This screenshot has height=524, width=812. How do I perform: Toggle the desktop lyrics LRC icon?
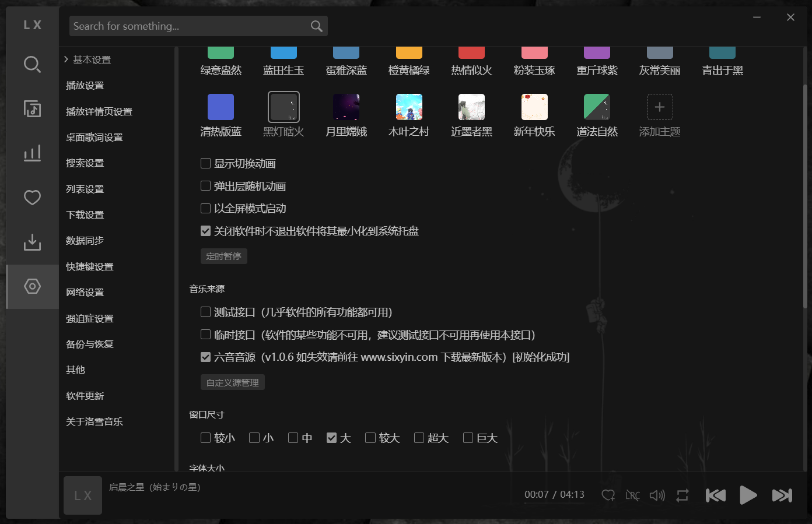pyautogui.click(x=633, y=495)
